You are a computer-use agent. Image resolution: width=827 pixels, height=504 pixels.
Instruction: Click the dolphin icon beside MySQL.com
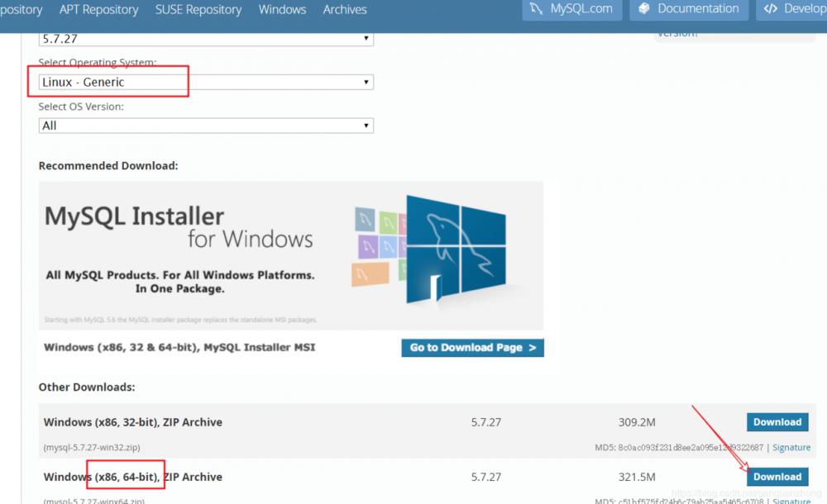(x=537, y=8)
